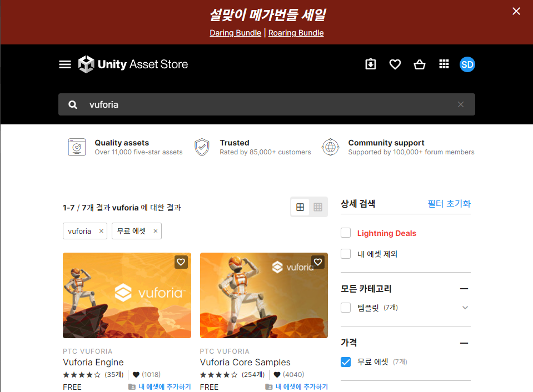The width and height of the screenshot is (533, 392).
Task: Switch to small grid view
Action: (318, 207)
